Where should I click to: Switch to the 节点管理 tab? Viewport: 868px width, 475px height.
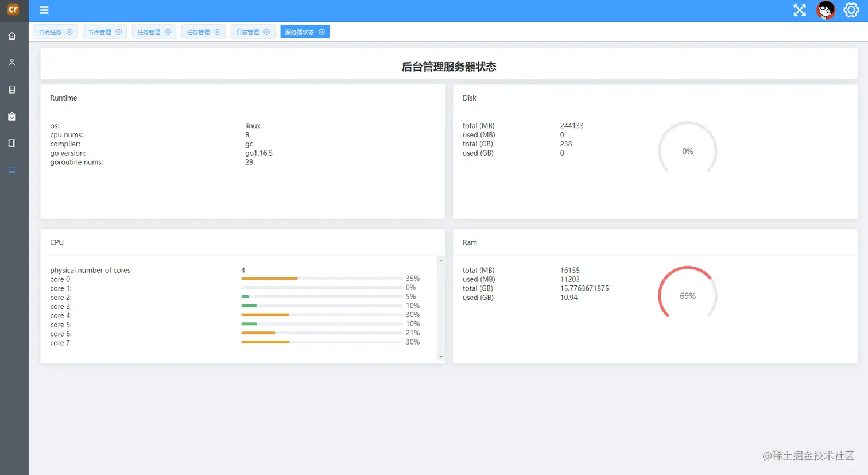pos(99,32)
